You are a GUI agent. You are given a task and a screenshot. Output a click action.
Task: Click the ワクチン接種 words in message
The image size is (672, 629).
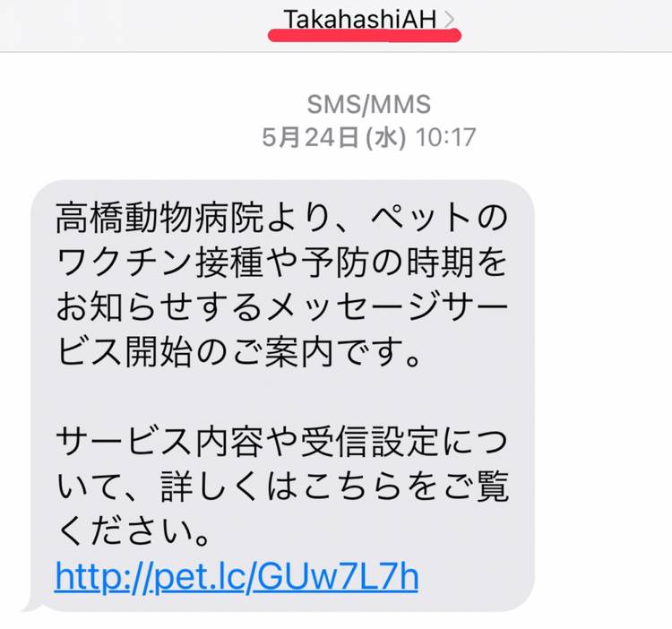point(159,263)
